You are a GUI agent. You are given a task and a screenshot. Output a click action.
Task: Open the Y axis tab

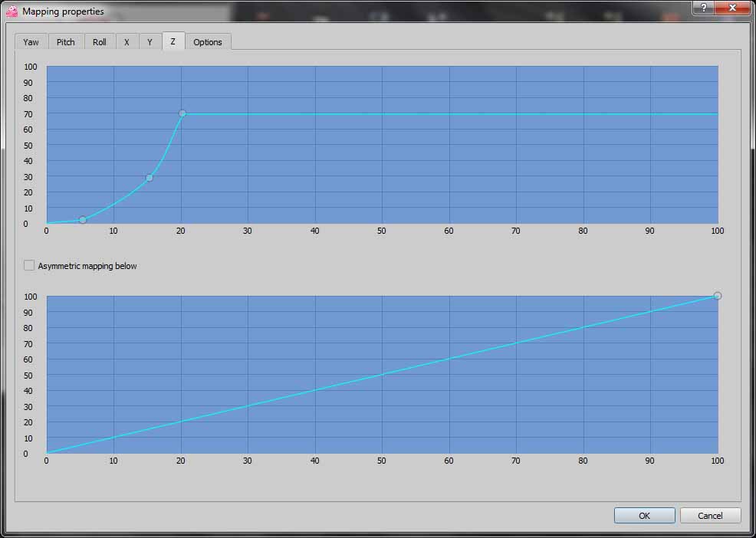(x=150, y=42)
